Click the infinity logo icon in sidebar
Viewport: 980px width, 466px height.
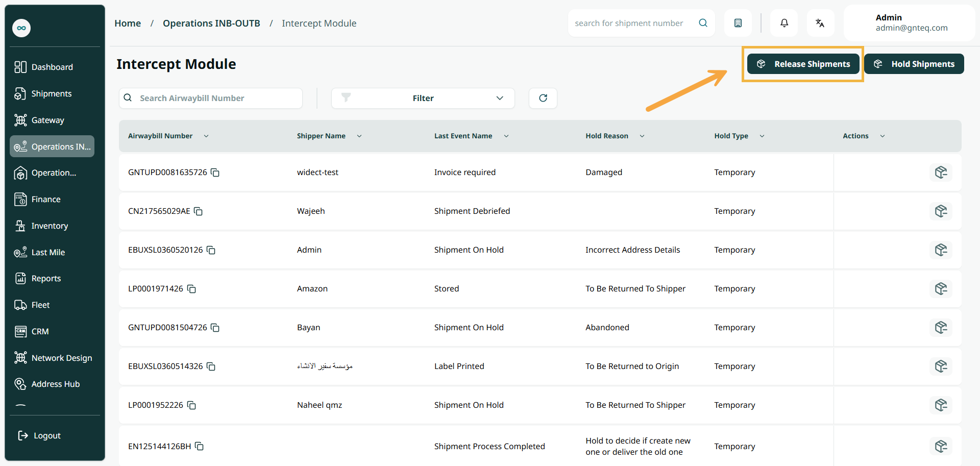21,28
